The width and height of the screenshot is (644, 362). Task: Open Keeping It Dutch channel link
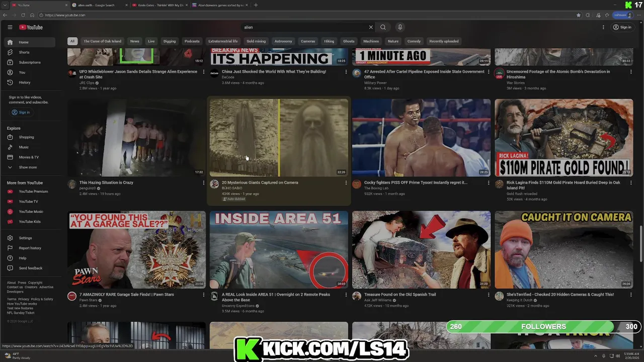520,300
